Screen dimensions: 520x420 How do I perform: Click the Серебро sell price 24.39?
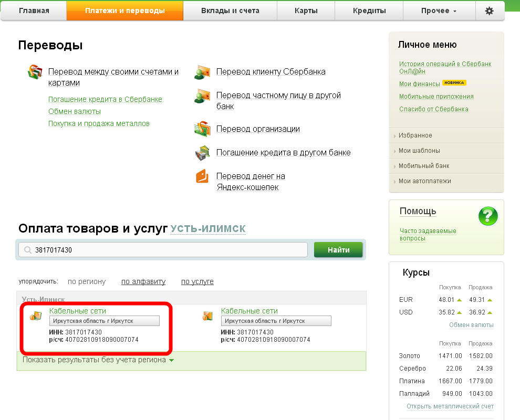484,368
